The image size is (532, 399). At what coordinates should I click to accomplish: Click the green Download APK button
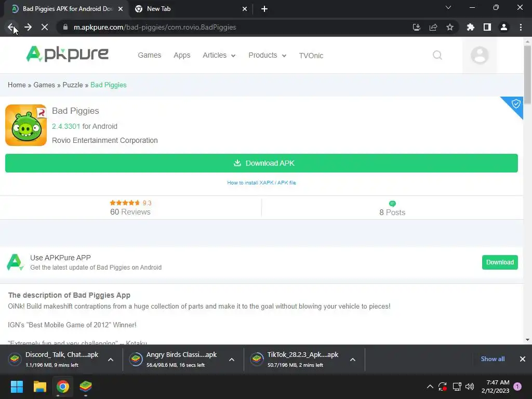[261, 163]
